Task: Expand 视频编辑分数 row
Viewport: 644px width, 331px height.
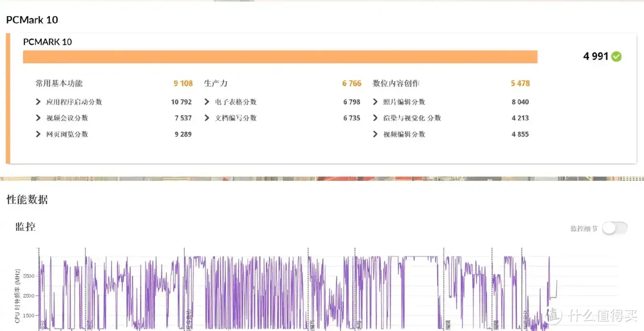Action: coord(375,134)
